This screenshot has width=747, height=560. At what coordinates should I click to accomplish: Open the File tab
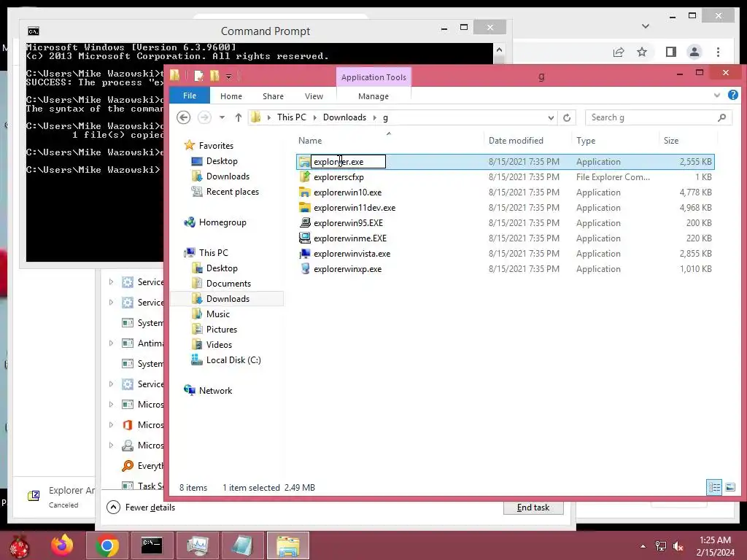[189, 96]
